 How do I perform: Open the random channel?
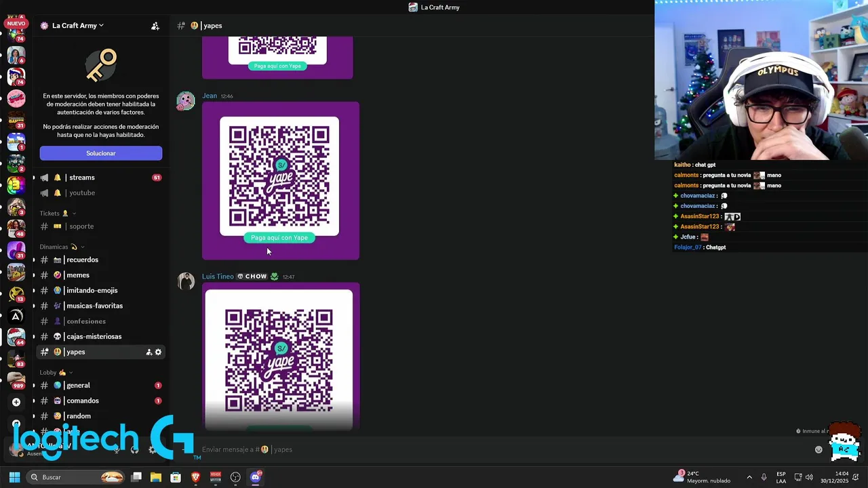point(100,416)
